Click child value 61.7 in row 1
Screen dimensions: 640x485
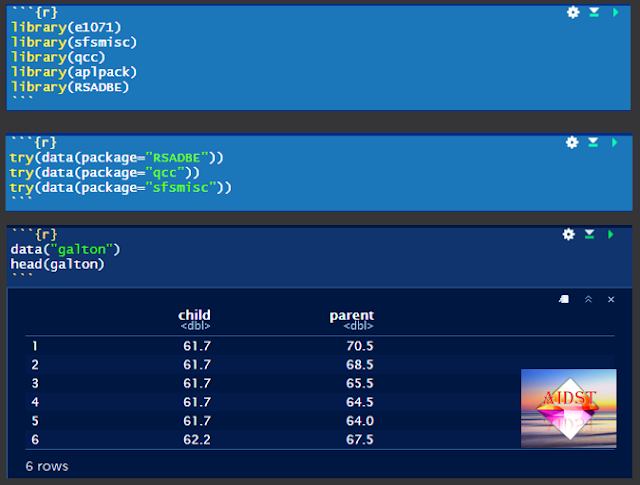197,346
